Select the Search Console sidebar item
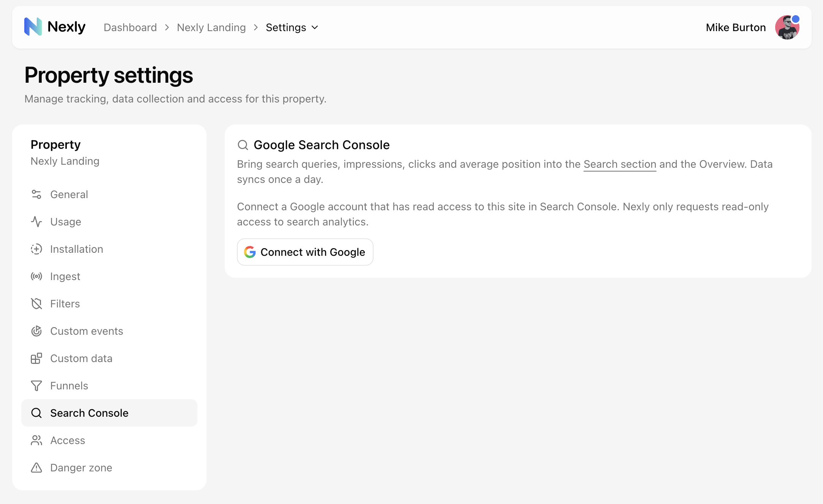The width and height of the screenshot is (823, 504). tap(109, 413)
